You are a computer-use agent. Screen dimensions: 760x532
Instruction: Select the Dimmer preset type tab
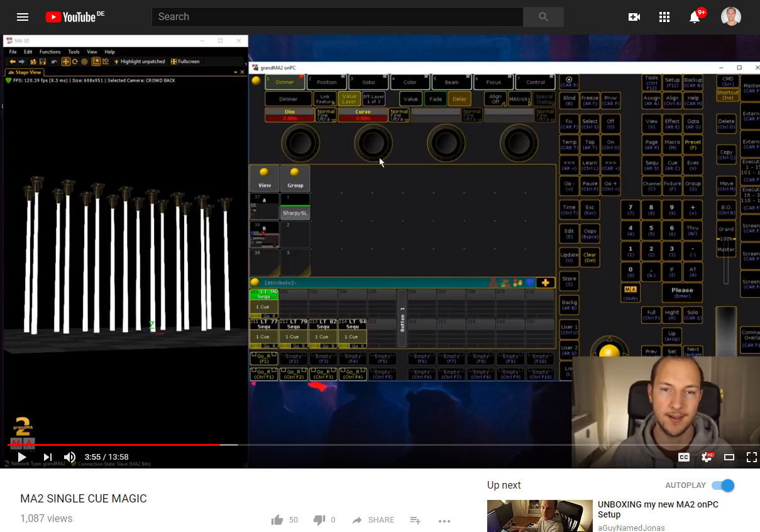285,82
